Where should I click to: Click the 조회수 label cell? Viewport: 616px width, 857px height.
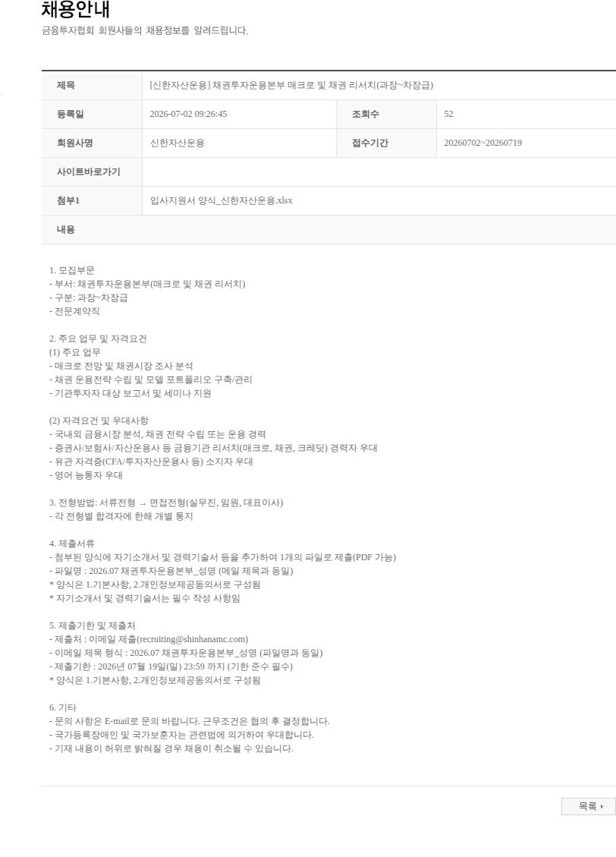coord(386,114)
